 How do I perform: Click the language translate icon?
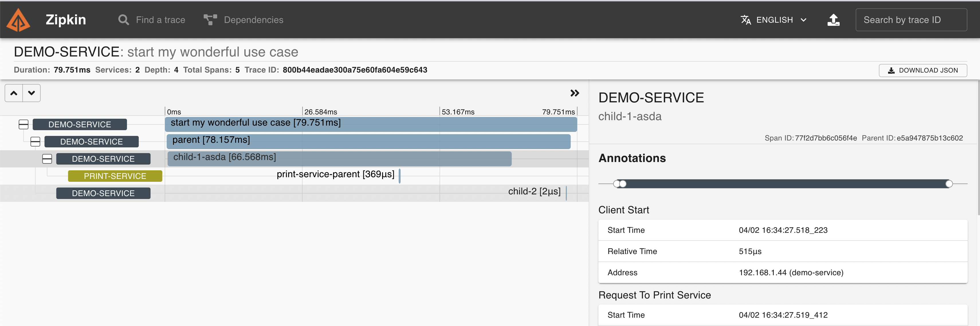point(746,20)
